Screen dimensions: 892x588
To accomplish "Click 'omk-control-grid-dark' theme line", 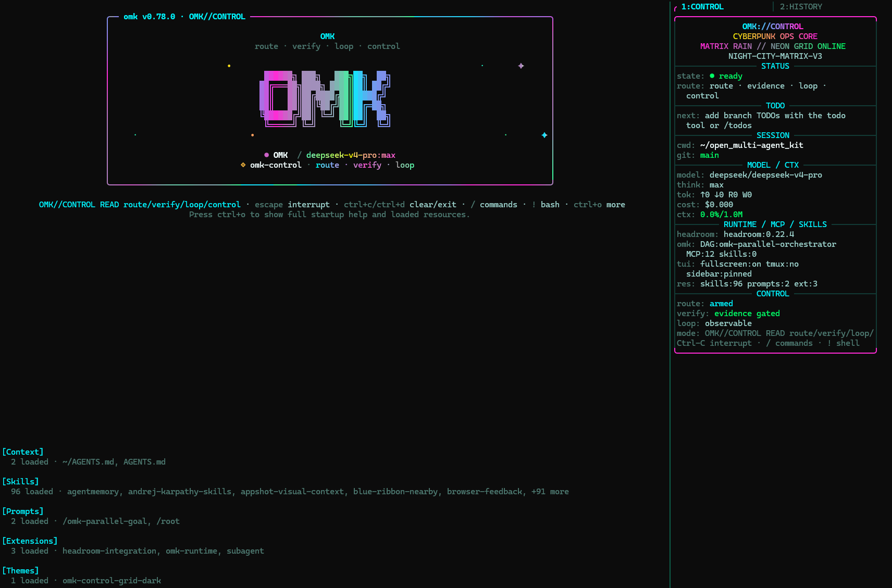I will pos(111,581).
